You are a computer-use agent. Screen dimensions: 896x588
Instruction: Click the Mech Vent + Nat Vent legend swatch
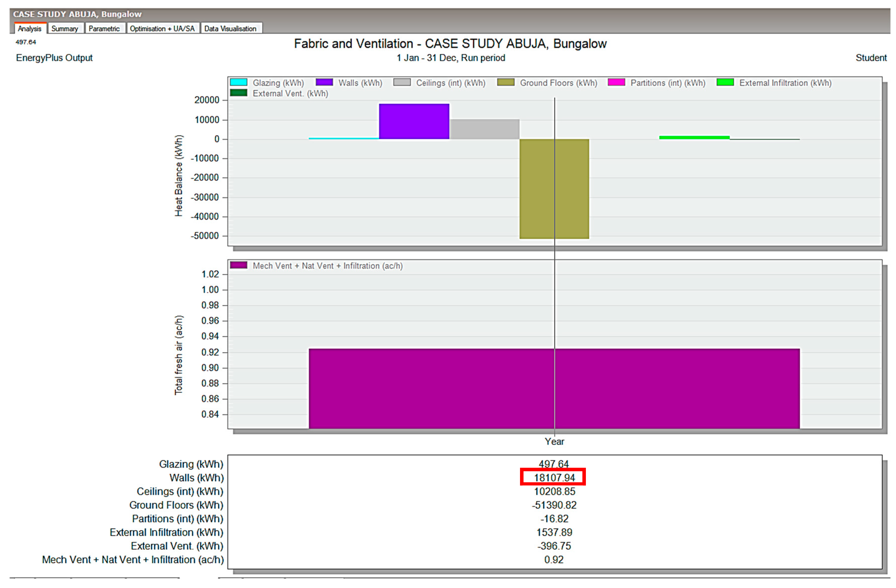(x=238, y=265)
